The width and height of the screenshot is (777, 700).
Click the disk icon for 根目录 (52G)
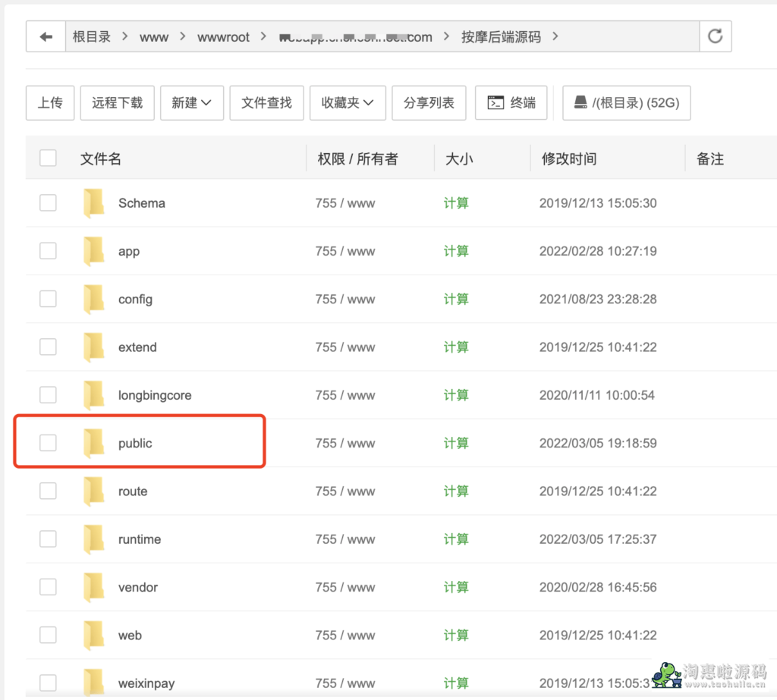pyautogui.click(x=580, y=102)
